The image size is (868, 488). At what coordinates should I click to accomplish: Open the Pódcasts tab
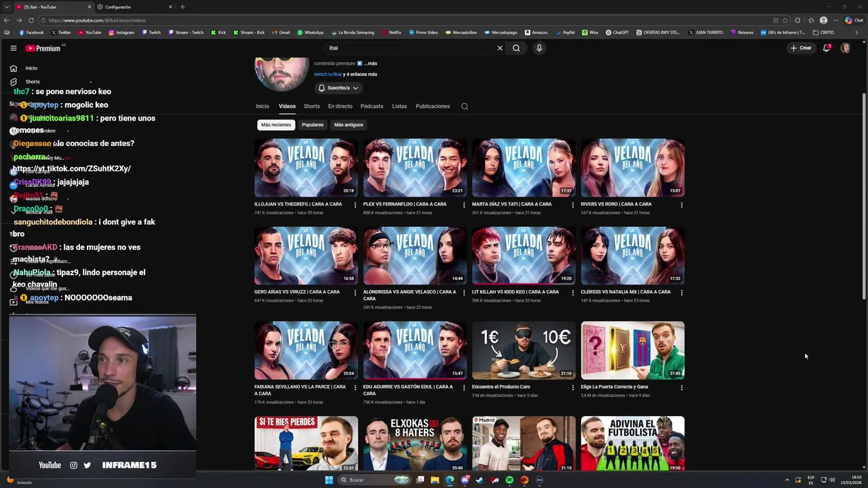(372, 106)
